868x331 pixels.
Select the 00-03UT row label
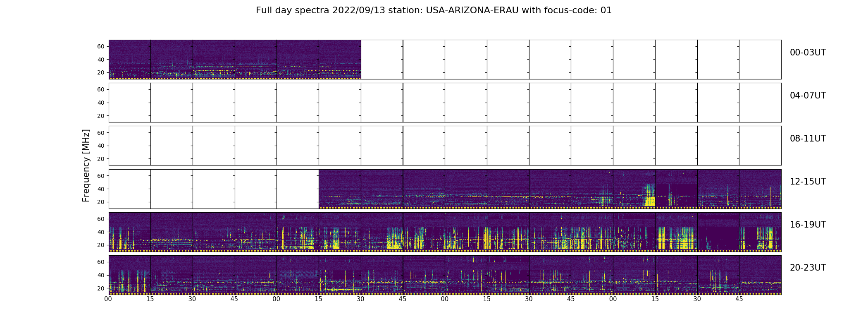[808, 53]
